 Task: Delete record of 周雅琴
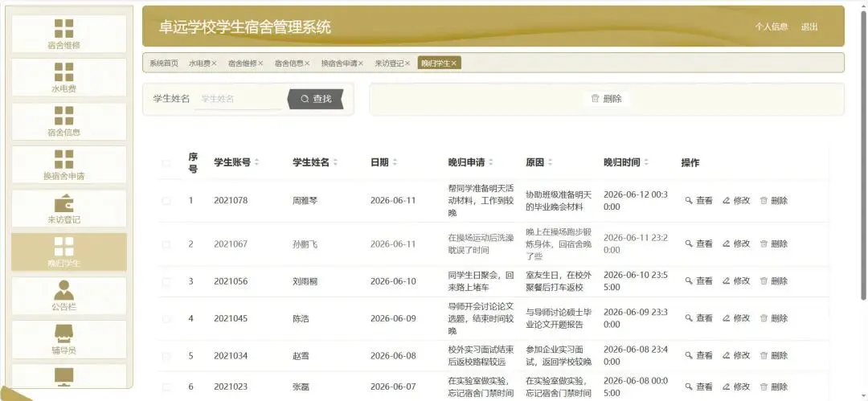(773, 201)
